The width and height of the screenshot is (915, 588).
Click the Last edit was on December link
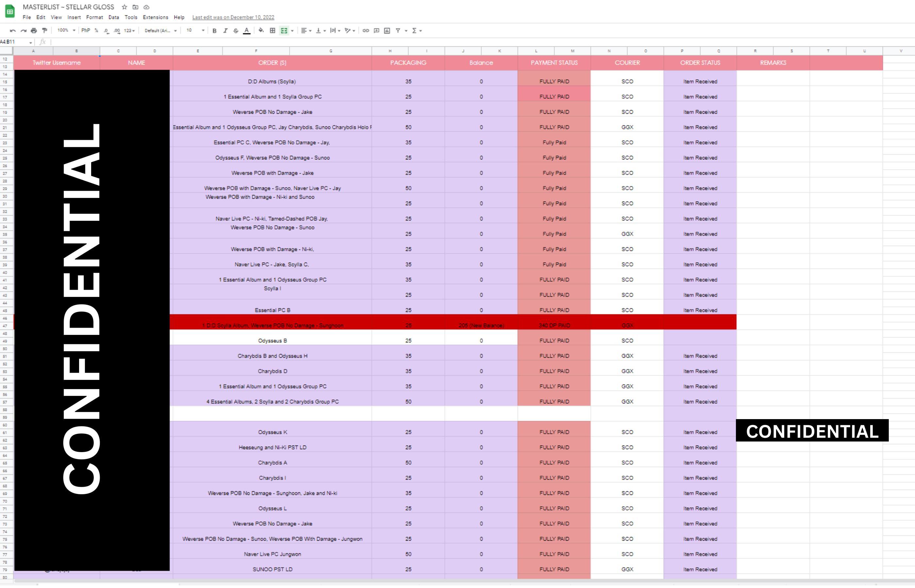pos(233,17)
